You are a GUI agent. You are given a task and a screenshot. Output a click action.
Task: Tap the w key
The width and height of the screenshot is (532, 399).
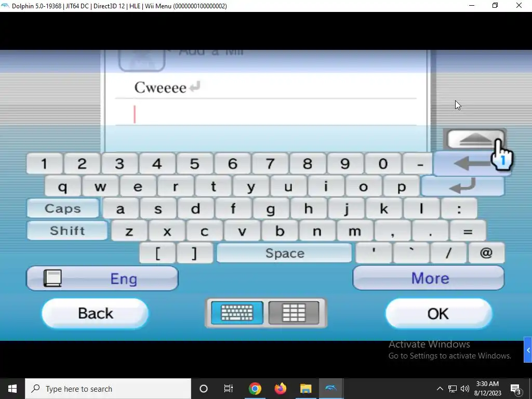[x=100, y=187]
